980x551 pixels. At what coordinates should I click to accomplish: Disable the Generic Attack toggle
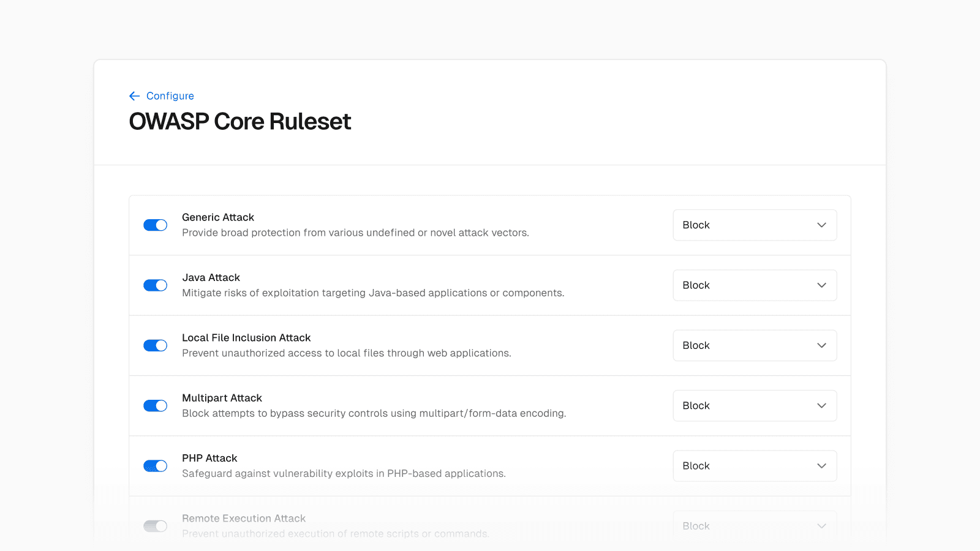pyautogui.click(x=156, y=225)
